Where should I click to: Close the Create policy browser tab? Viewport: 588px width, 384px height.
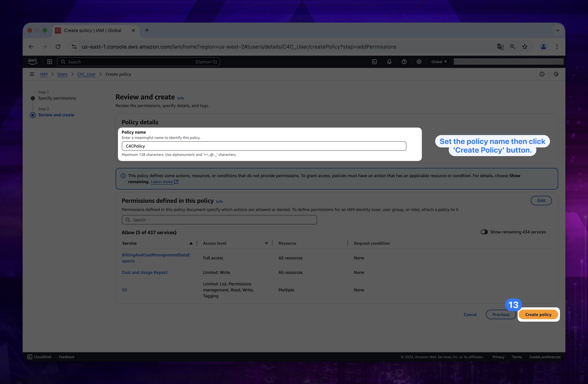click(133, 30)
